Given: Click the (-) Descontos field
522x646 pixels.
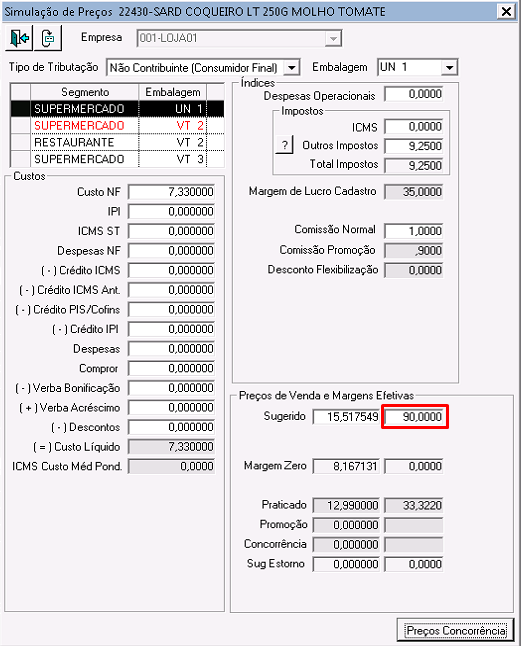Looking at the screenshot, I should 171,427.
